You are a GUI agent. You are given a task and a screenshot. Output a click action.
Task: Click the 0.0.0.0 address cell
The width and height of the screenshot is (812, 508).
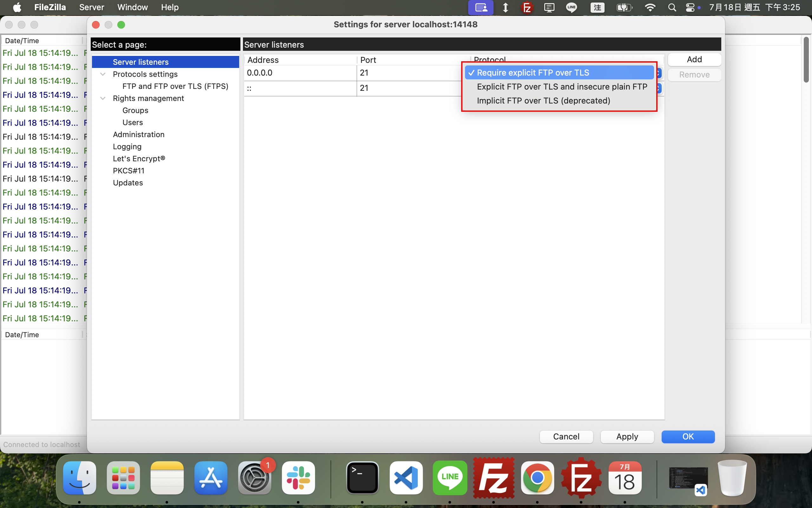pyautogui.click(x=300, y=73)
